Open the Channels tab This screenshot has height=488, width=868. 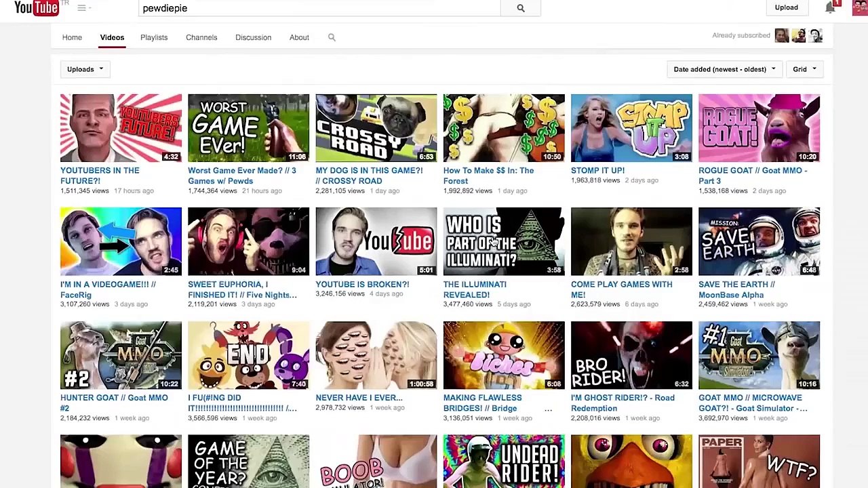pyautogui.click(x=201, y=37)
